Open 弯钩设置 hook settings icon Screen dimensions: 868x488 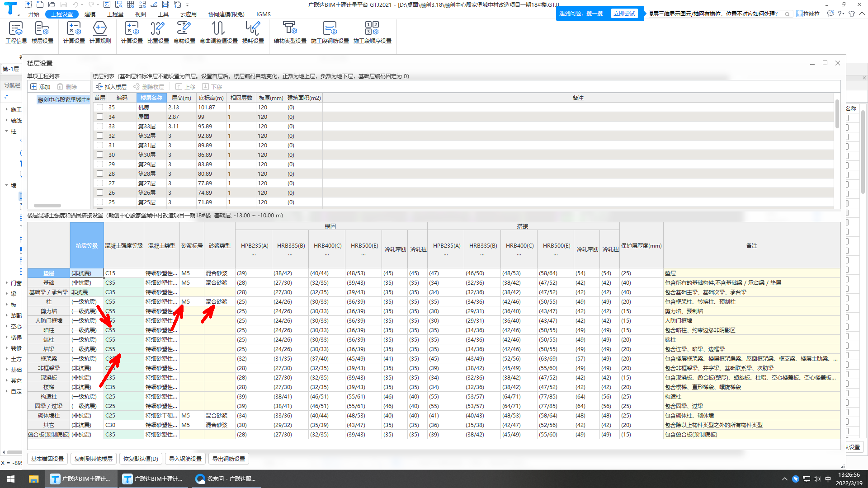coord(184,33)
